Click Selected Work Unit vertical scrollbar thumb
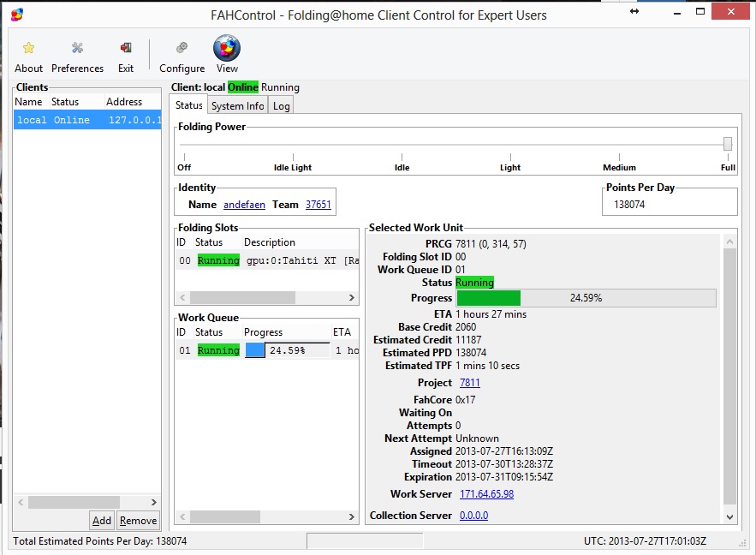The width and height of the screenshot is (756, 555). (730, 376)
